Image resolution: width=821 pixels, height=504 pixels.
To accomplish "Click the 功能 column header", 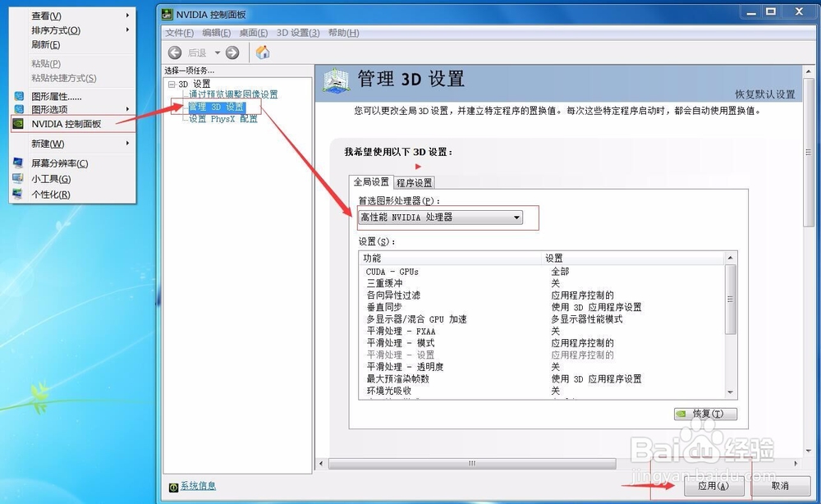I will click(x=450, y=258).
